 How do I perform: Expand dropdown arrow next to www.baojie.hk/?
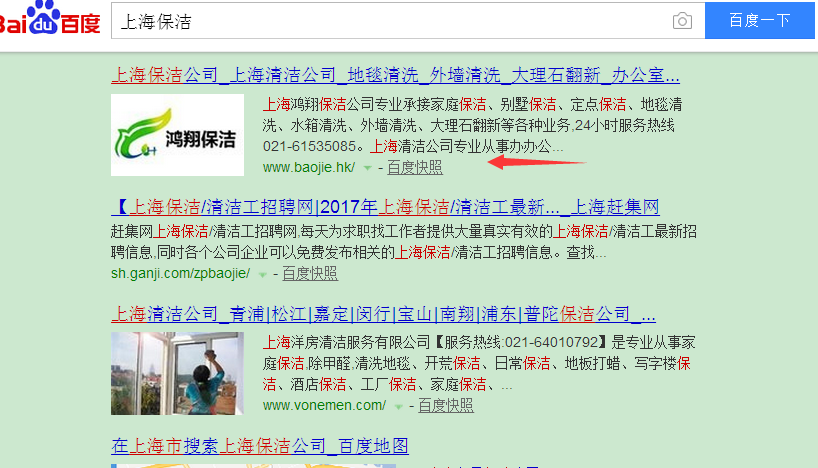pyautogui.click(x=367, y=168)
